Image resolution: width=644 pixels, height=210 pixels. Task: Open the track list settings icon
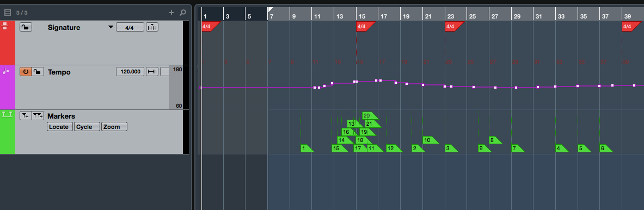click(x=8, y=13)
